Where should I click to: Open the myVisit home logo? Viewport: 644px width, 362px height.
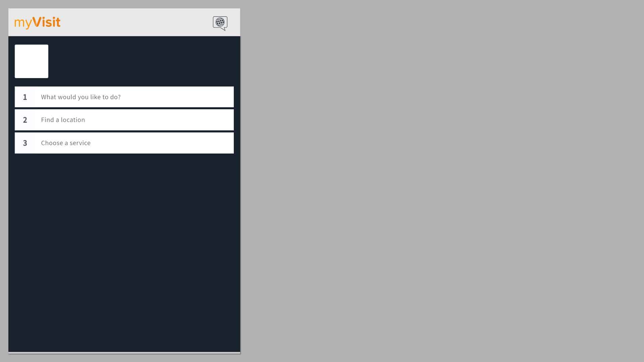click(37, 22)
